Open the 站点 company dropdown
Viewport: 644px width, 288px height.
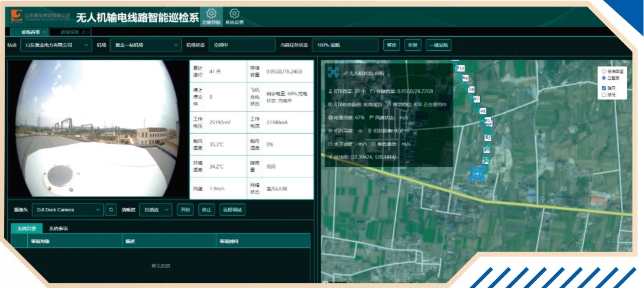(x=56, y=45)
